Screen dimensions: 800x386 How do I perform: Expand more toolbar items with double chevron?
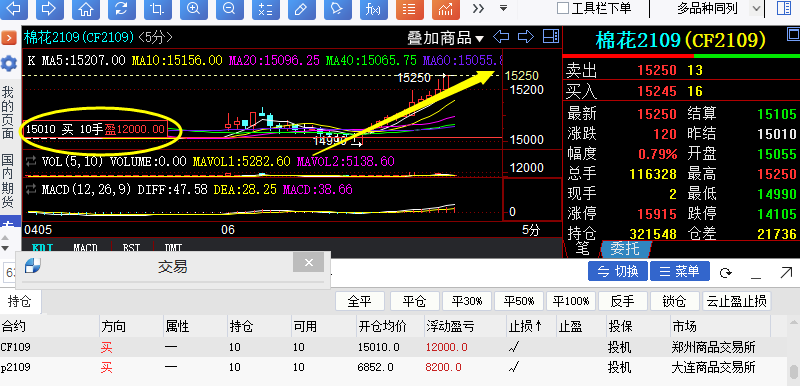point(478,8)
